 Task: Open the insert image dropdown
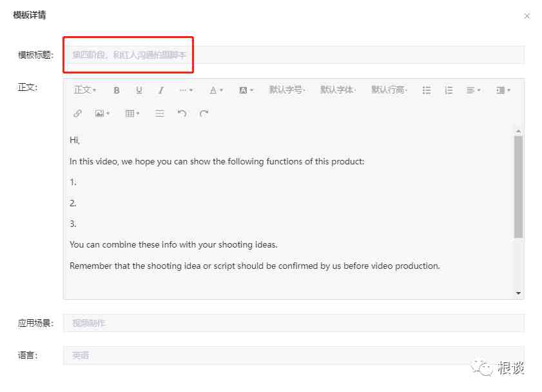[x=102, y=113]
